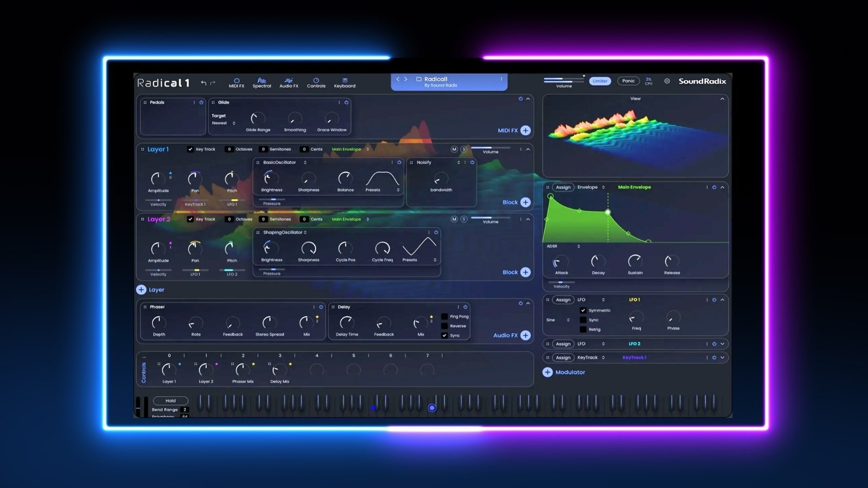Open ShapingOscillator type dropdown
Viewport: 868px width, 488px height.
tap(285, 232)
